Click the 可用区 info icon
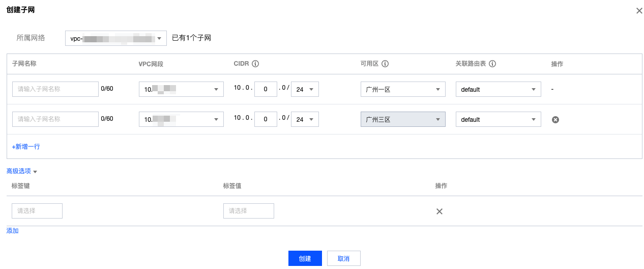This screenshot has width=644, height=269. [x=385, y=64]
